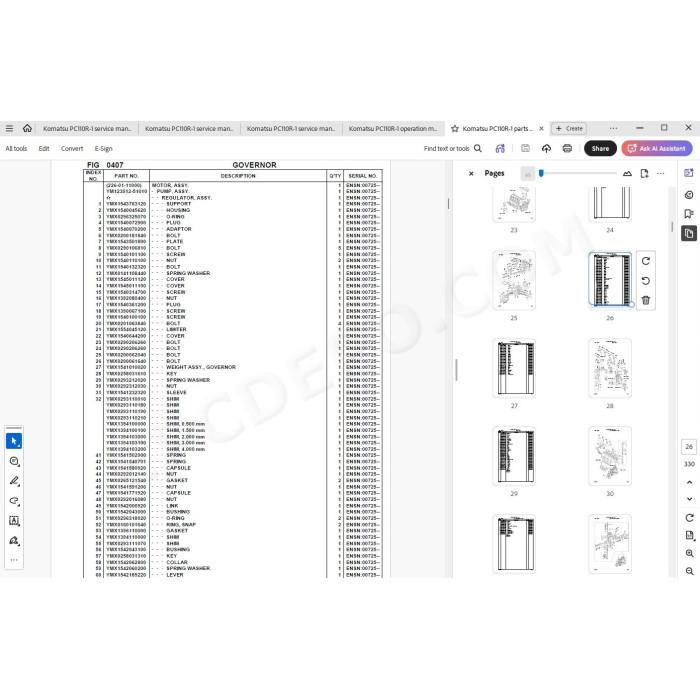Click the link-sharing icon beside search
700x700 pixels.
(500, 149)
